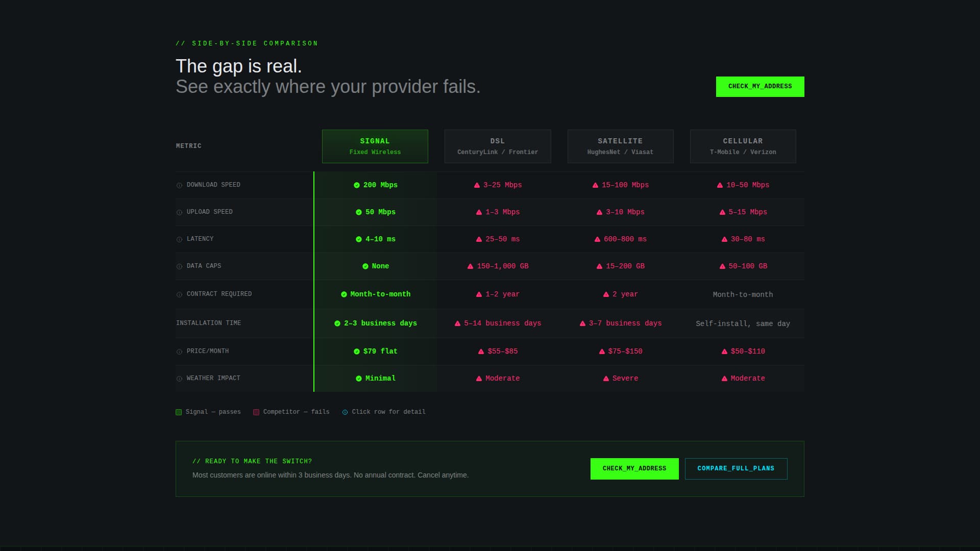Click the $50–$110 cellular price cell
The image size is (980, 551).
pos(743,352)
